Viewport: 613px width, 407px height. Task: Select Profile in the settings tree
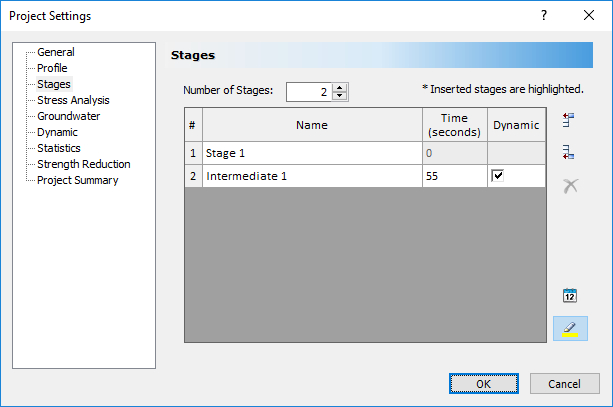tap(53, 68)
